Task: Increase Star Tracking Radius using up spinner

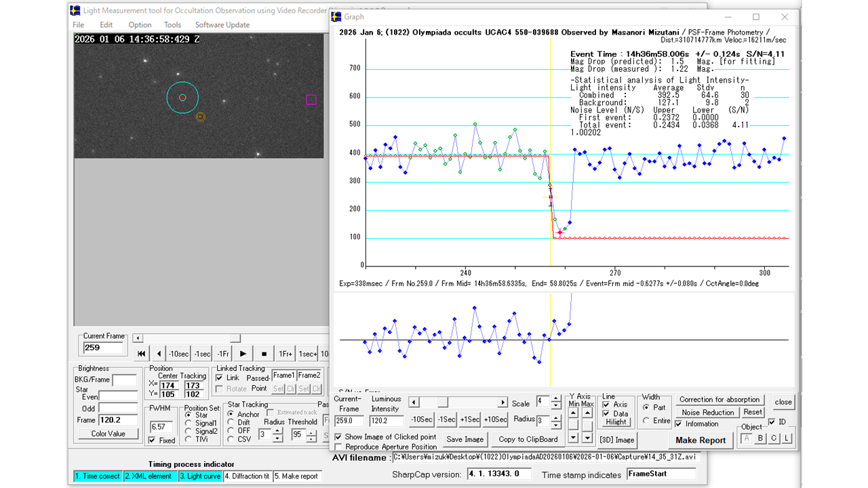Action: [277, 432]
